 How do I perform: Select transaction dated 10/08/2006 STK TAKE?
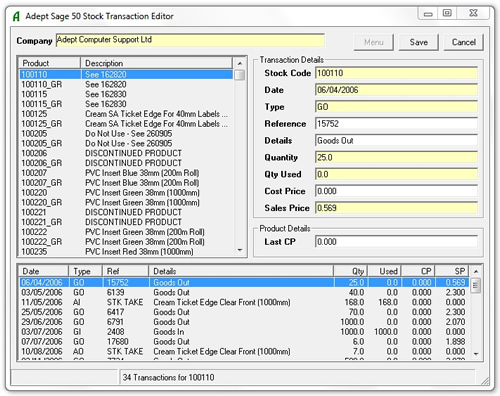(x=244, y=351)
